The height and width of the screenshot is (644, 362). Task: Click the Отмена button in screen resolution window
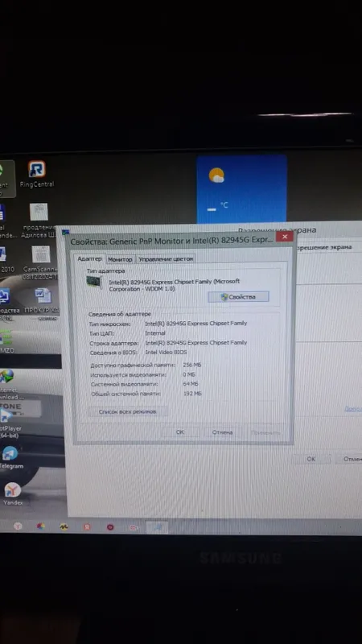click(350, 459)
